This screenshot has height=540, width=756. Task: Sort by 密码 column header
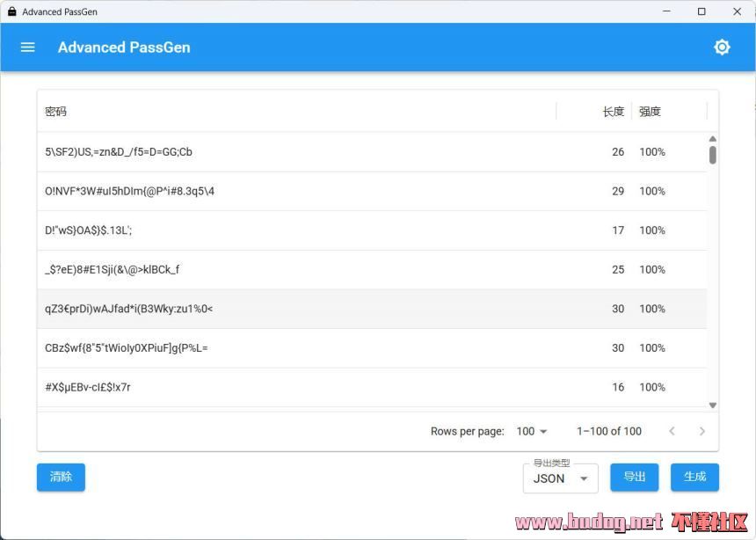click(56, 112)
